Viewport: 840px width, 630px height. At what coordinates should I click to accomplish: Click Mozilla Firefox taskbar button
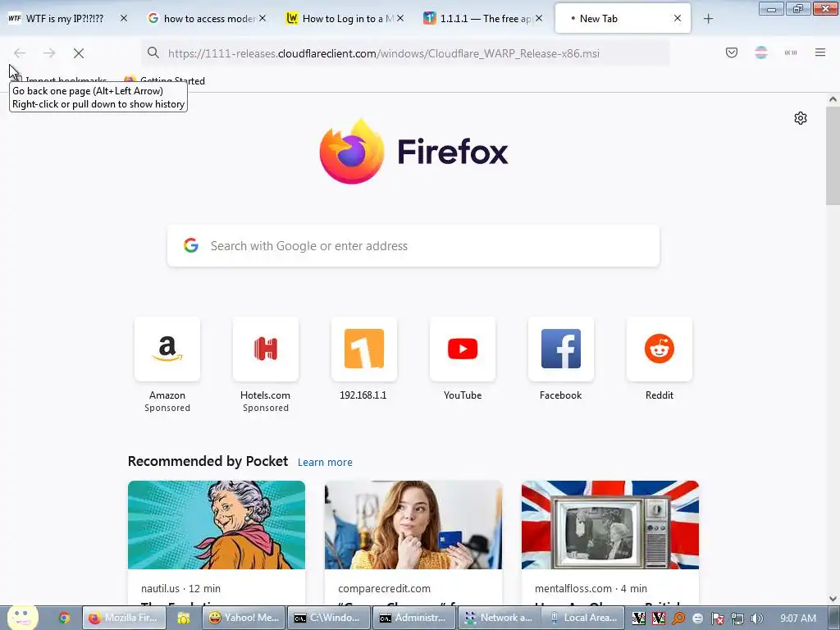(124, 618)
